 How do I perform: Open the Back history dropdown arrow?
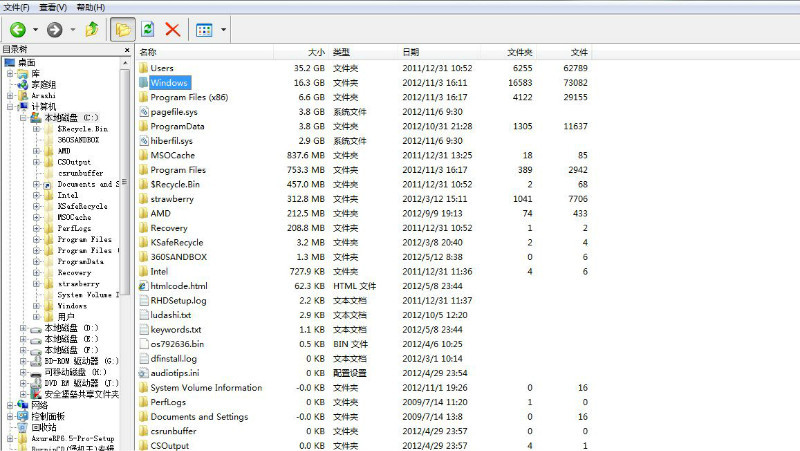[x=35, y=30]
